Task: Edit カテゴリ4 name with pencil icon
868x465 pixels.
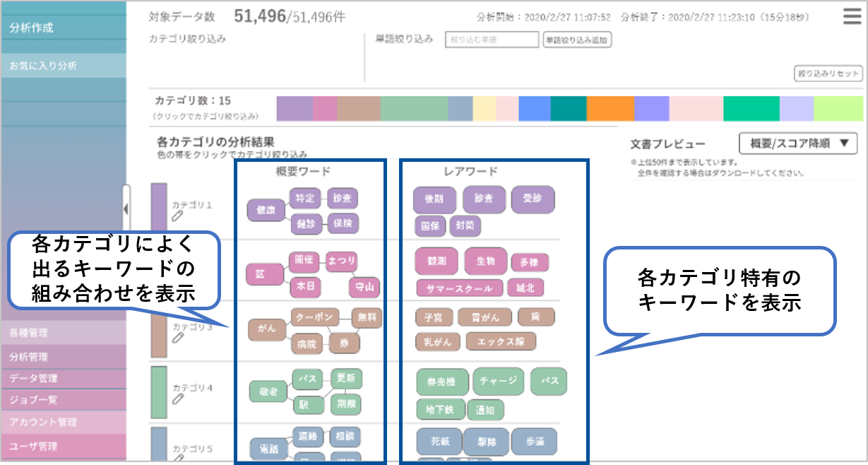Action: pyautogui.click(x=177, y=399)
